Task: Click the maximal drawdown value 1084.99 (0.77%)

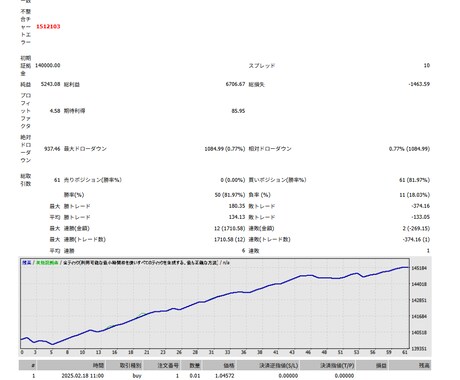Action: (225, 149)
